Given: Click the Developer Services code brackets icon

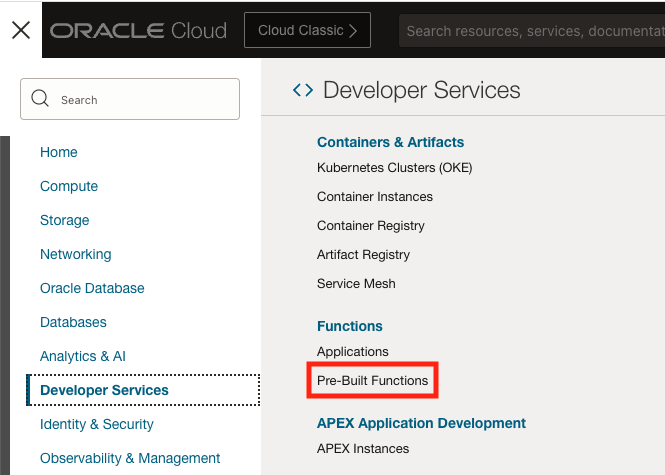Looking at the screenshot, I should [x=302, y=90].
